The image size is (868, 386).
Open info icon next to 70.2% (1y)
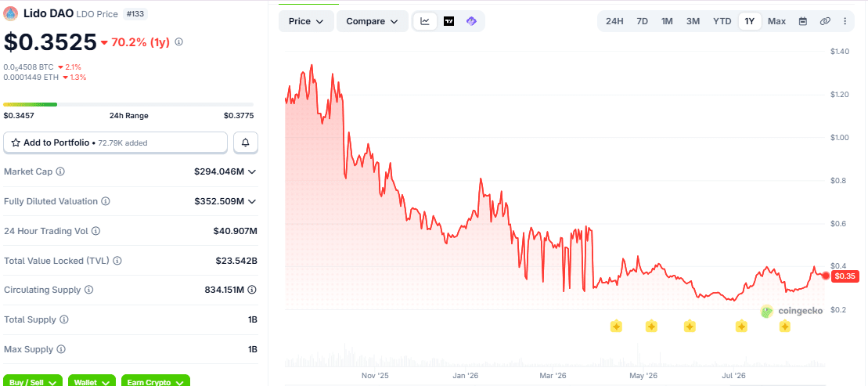coord(178,41)
